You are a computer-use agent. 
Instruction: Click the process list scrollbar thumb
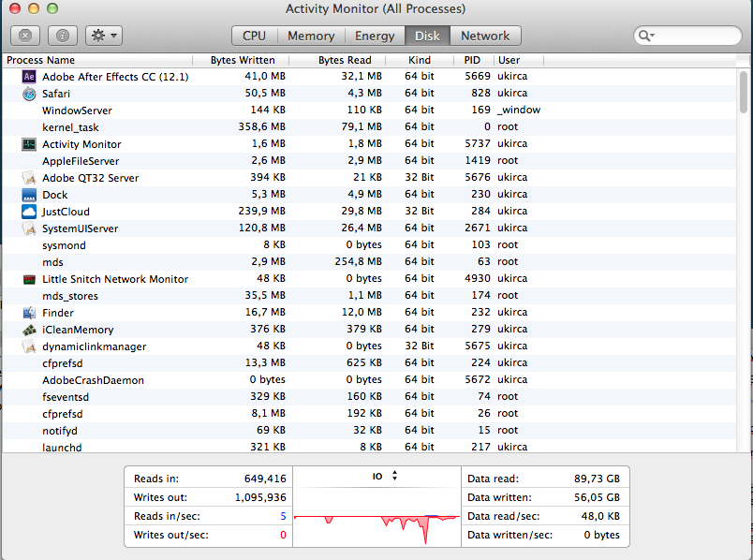744,92
